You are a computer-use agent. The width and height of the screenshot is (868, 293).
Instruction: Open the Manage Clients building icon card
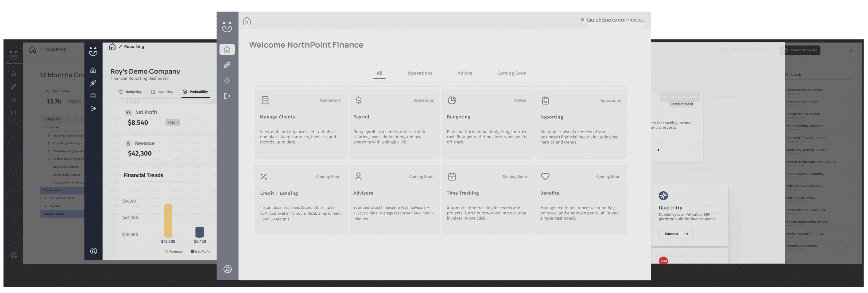265,100
